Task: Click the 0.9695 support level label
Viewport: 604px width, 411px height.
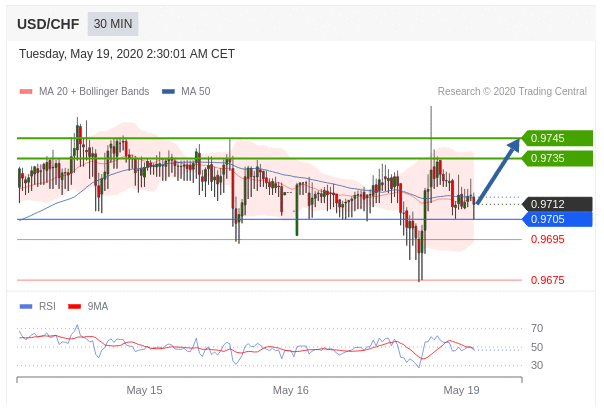Action: pyautogui.click(x=547, y=239)
